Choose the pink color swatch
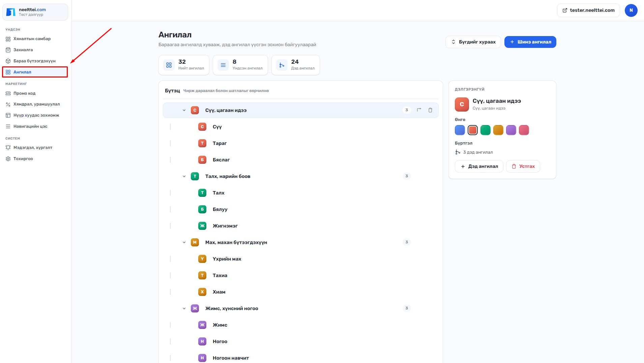 (x=524, y=130)
